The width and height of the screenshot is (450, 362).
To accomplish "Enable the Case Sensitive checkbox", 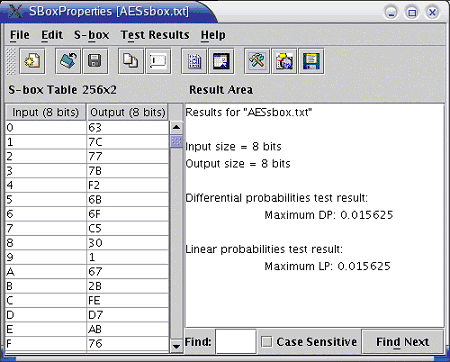I will click(x=266, y=342).
